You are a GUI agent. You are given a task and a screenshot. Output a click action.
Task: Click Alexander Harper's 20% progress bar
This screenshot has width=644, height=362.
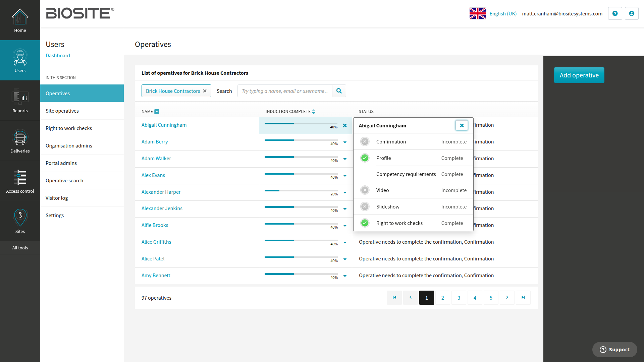(x=301, y=190)
